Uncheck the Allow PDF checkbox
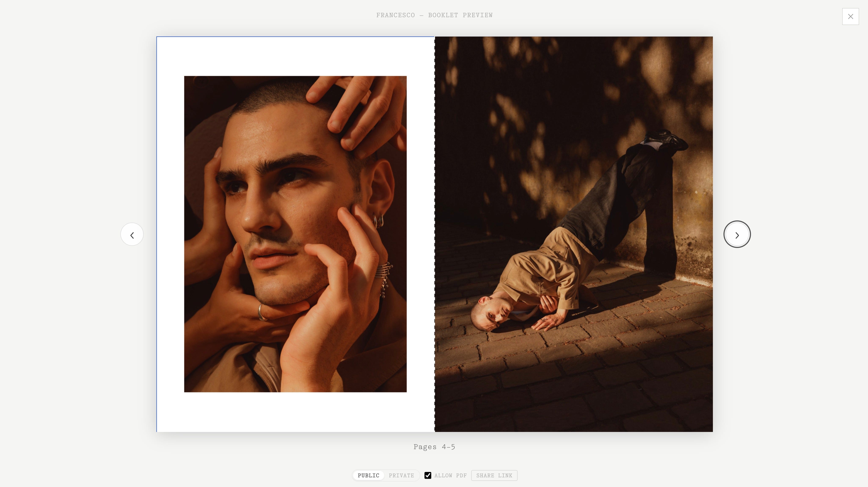The height and width of the screenshot is (487, 868). coord(428,476)
